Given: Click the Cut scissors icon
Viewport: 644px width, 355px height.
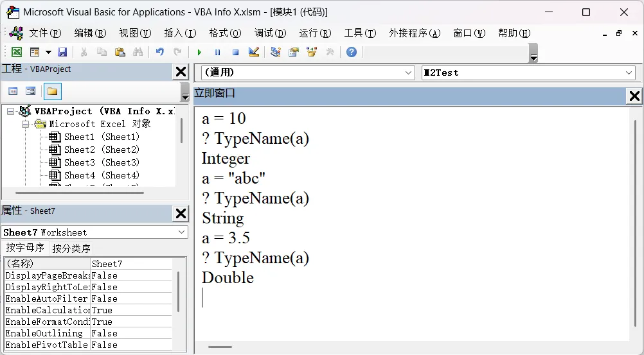Looking at the screenshot, I should [x=84, y=52].
